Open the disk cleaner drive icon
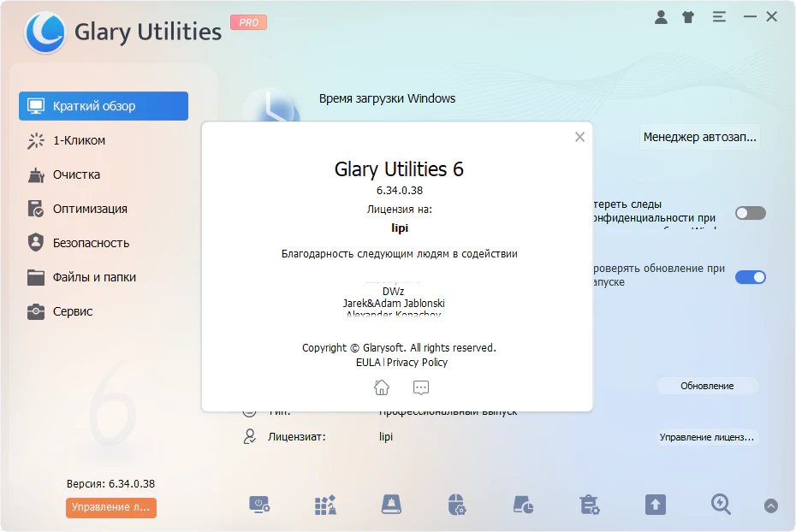 click(x=391, y=505)
